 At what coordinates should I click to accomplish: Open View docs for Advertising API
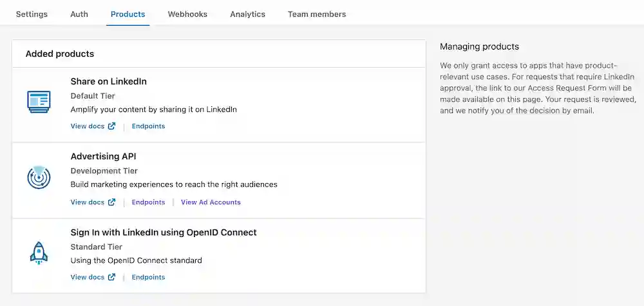tap(88, 202)
